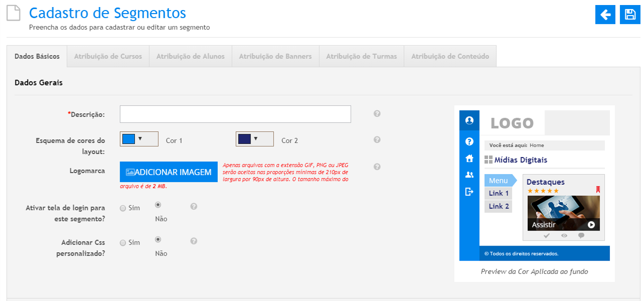Viewport: 644px width, 301px height.
Task: Switch to Atribuição de Cursos tab
Action: (108, 56)
